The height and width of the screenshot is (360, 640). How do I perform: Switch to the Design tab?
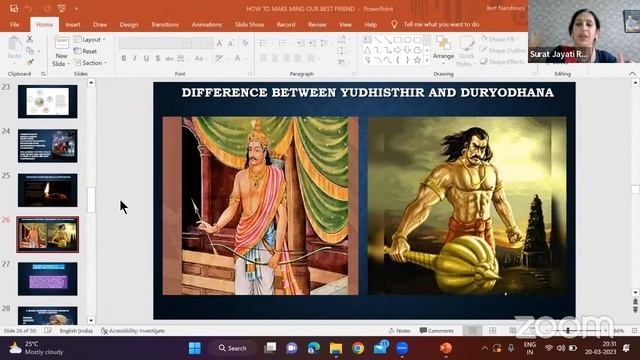point(129,24)
